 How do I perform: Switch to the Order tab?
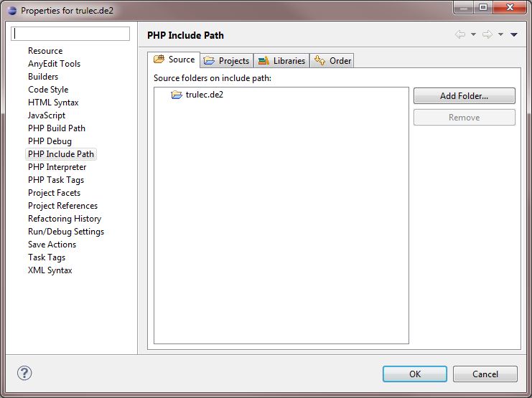pos(332,61)
